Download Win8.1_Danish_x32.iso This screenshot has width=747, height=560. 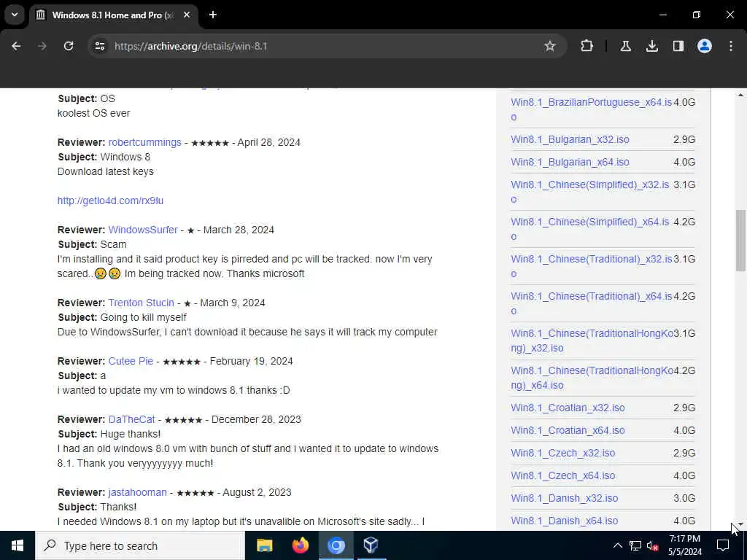pos(564,499)
